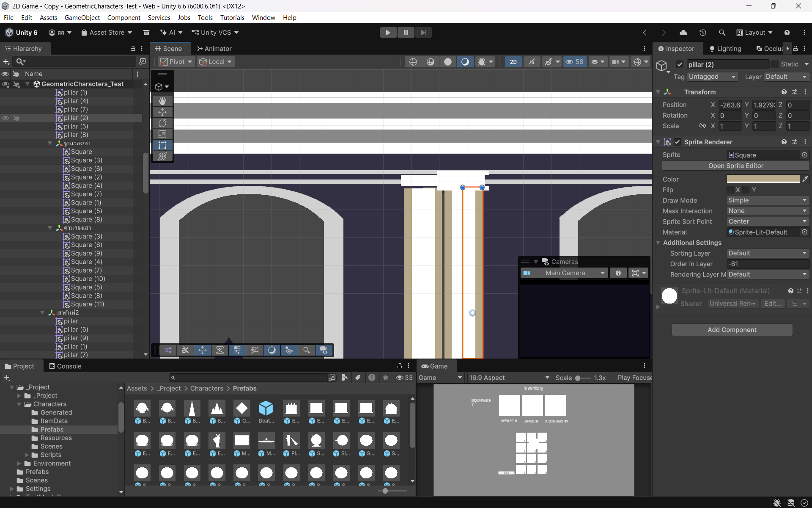The width and height of the screenshot is (812, 508).
Task: Open Sprite Renderer more options menu
Action: (805, 142)
